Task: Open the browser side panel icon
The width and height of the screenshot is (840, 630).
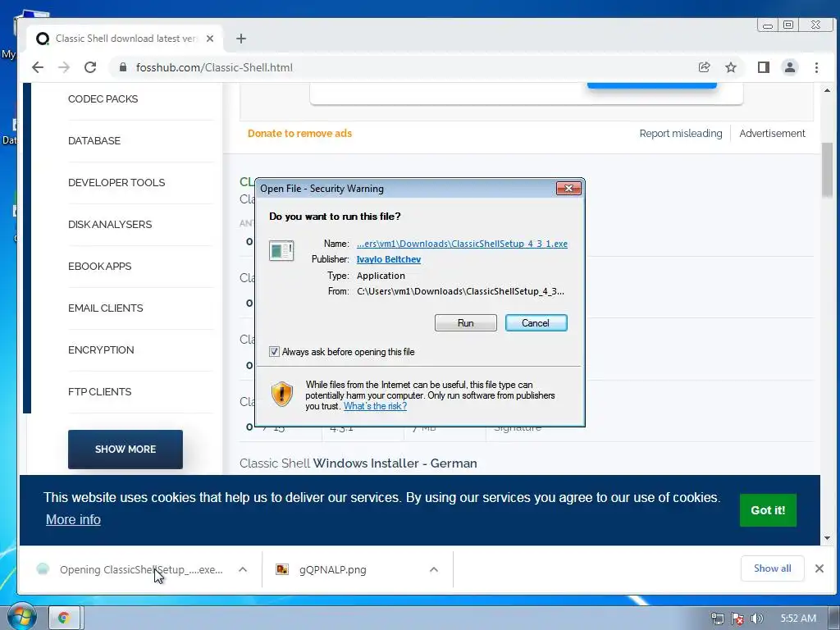Action: (764, 67)
